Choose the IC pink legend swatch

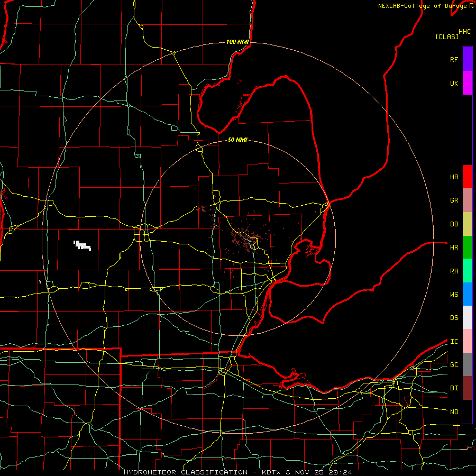click(467, 341)
